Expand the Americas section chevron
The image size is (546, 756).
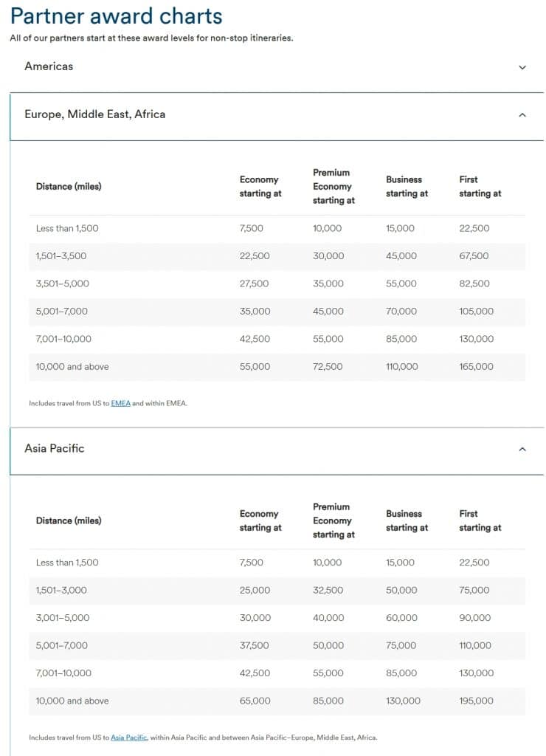tap(522, 67)
